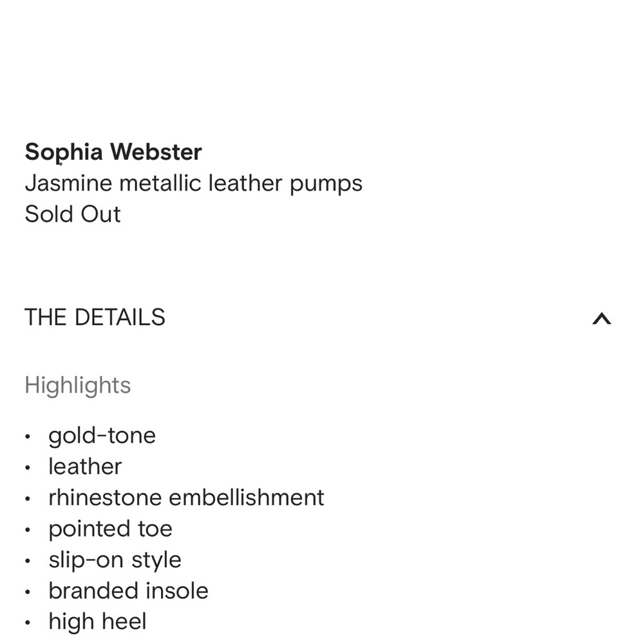644x644 pixels.
Task: Collapse THE DETAILS section with the chevron
Action: point(601,318)
